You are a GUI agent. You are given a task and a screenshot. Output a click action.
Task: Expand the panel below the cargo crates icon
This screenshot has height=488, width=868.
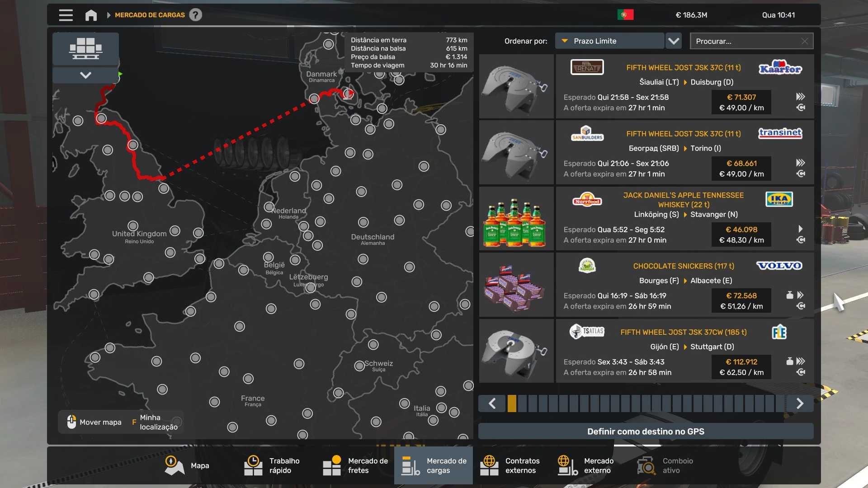pyautogui.click(x=85, y=75)
